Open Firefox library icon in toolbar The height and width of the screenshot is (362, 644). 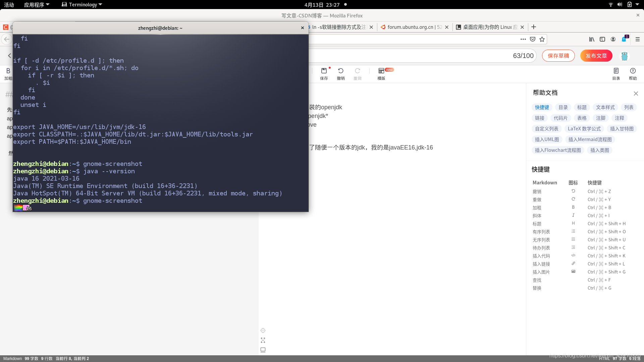(592, 39)
